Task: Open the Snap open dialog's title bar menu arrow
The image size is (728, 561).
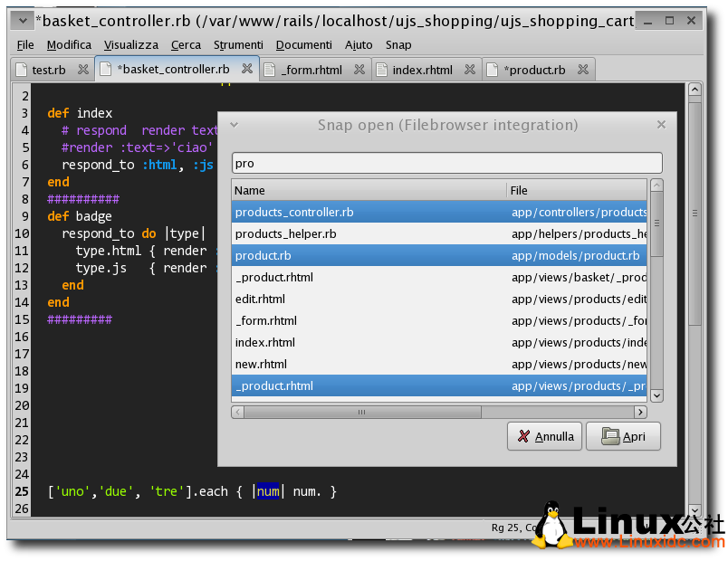Action: click(233, 125)
